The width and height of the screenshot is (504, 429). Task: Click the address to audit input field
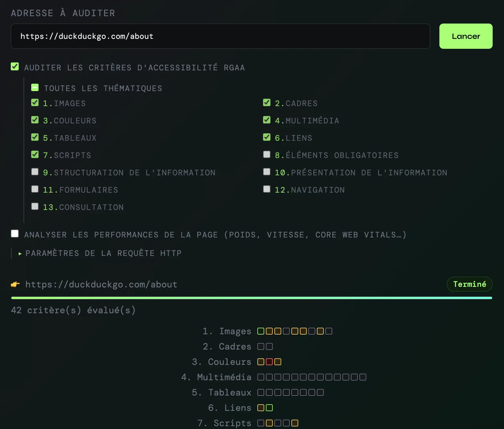[220, 36]
